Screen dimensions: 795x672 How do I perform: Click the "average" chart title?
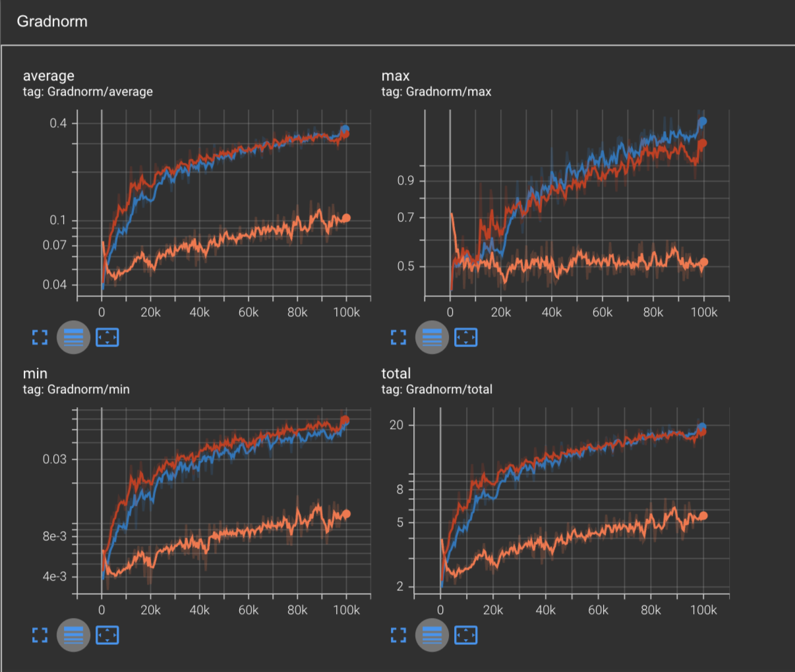tap(48, 76)
